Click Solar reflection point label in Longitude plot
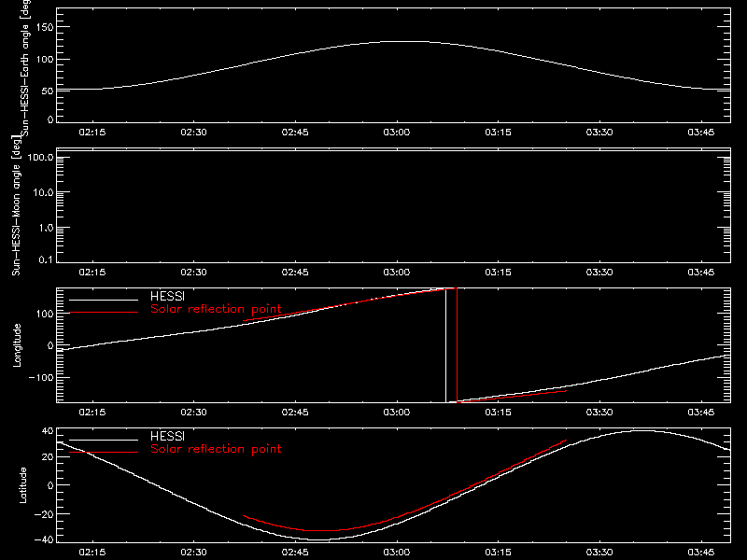The width and height of the screenshot is (747, 560). point(216,309)
